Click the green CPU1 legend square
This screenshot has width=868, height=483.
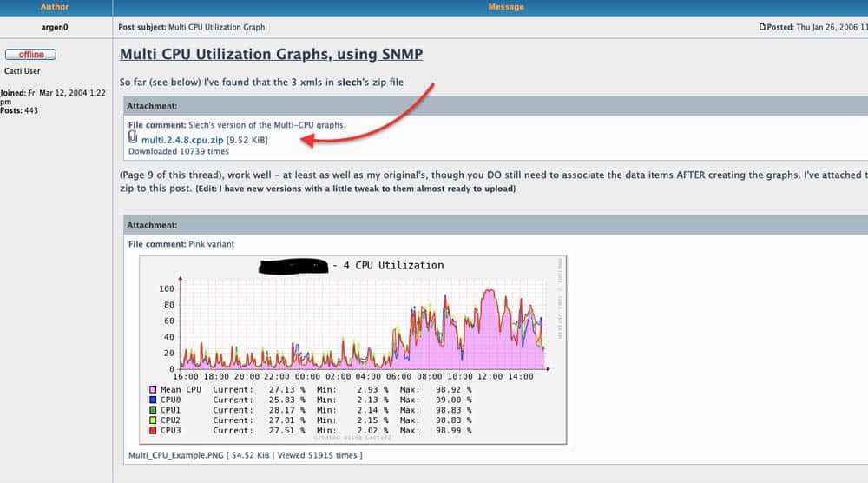coord(153,410)
